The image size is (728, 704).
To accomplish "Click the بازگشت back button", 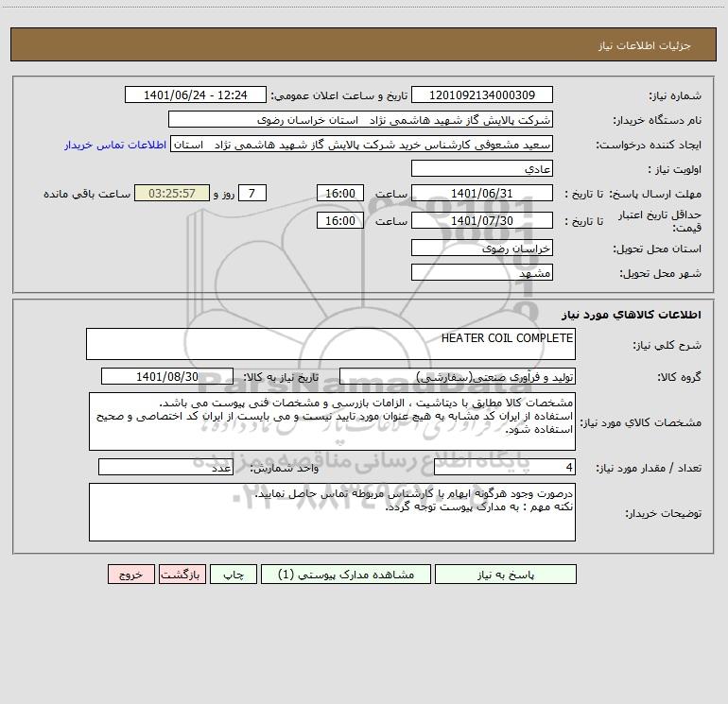I will click(x=182, y=574).
